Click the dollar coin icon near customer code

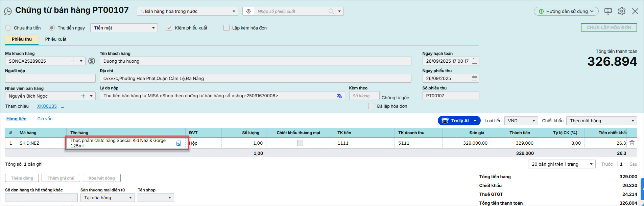[92, 61]
